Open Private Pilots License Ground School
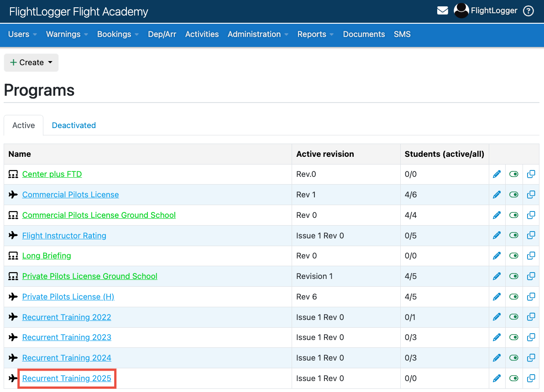 click(89, 276)
